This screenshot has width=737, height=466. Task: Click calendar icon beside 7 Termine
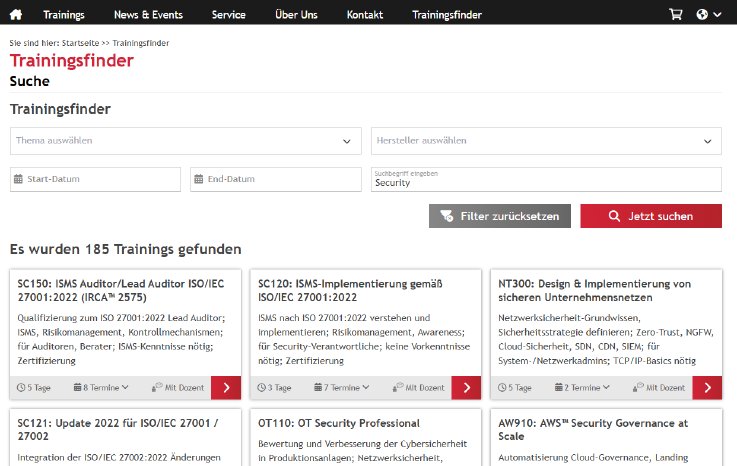[318, 387]
